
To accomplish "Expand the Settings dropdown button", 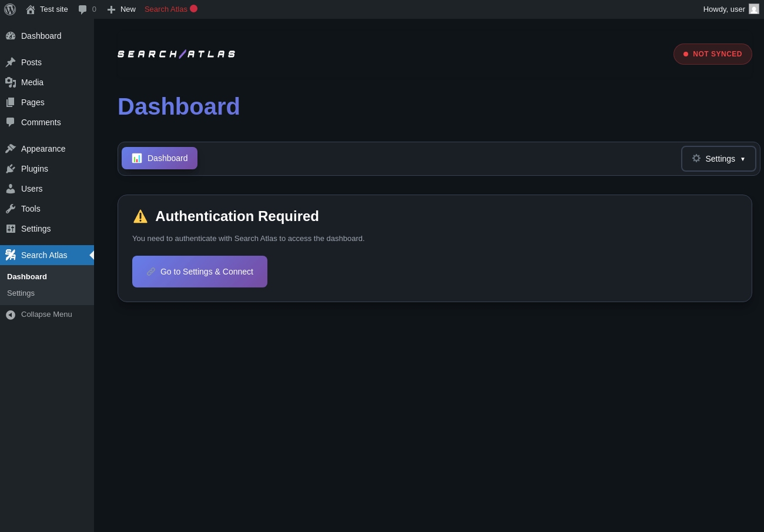I will tap(718, 159).
